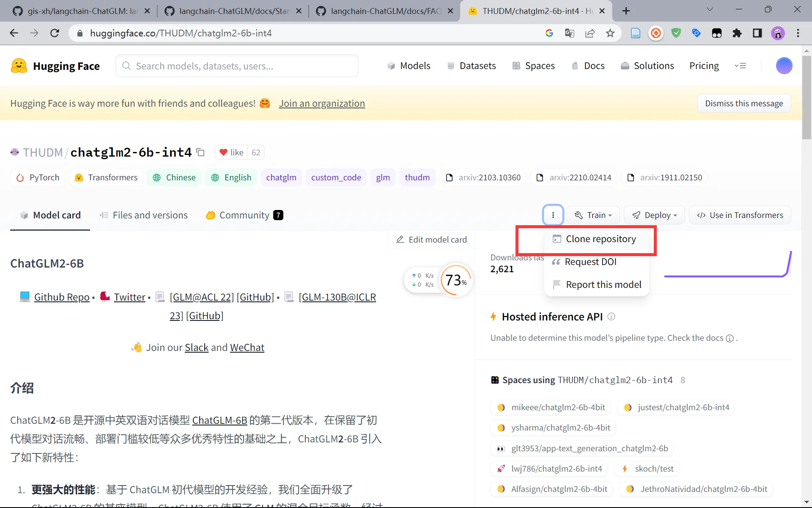The height and width of the screenshot is (508, 812).
Task: Open the three-dot more options menu
Action: 553,215
